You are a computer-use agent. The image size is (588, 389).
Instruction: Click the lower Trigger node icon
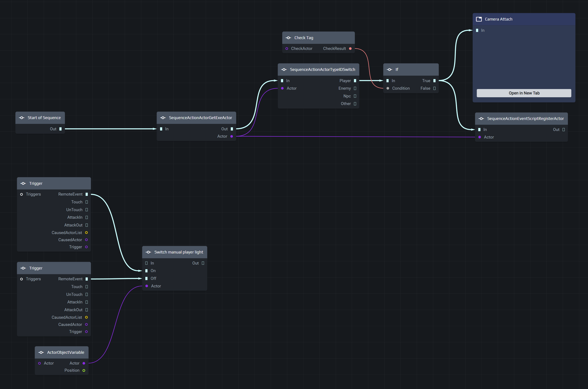[23, 268]
